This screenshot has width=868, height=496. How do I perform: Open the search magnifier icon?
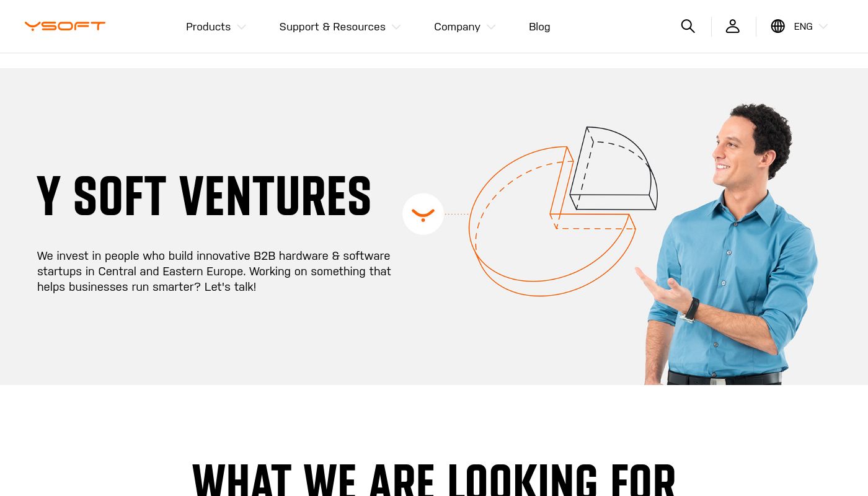click(x=688, y=26)
